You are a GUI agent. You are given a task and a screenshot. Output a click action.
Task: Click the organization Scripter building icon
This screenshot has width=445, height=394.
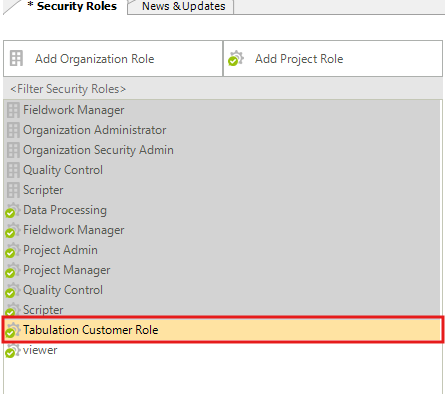coord(13,190)
